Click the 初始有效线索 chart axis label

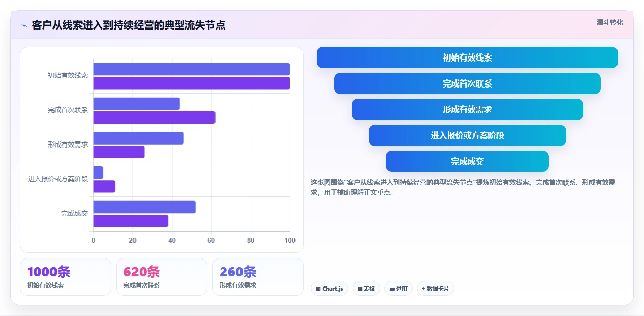pyautogui.click(x=68, y=75)
